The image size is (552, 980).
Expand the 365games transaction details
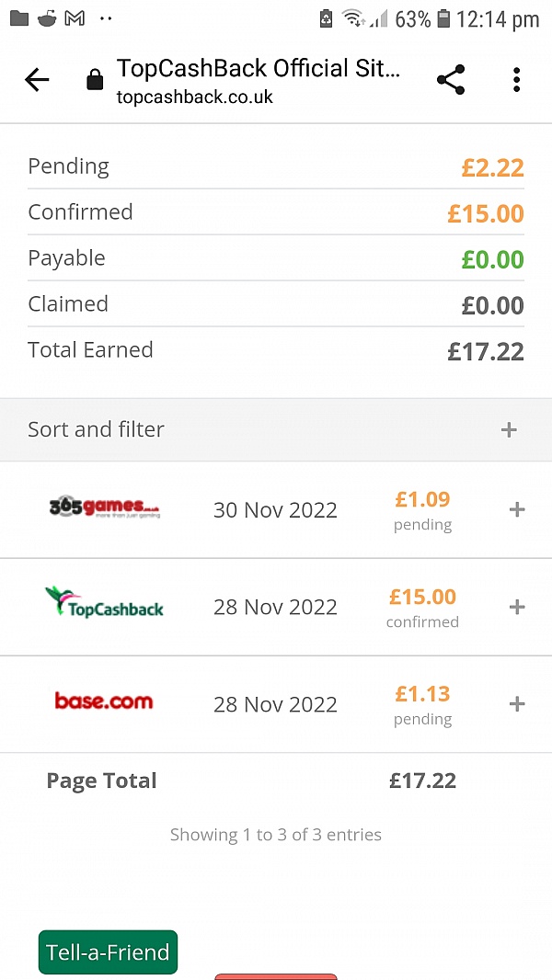point(517,509)
